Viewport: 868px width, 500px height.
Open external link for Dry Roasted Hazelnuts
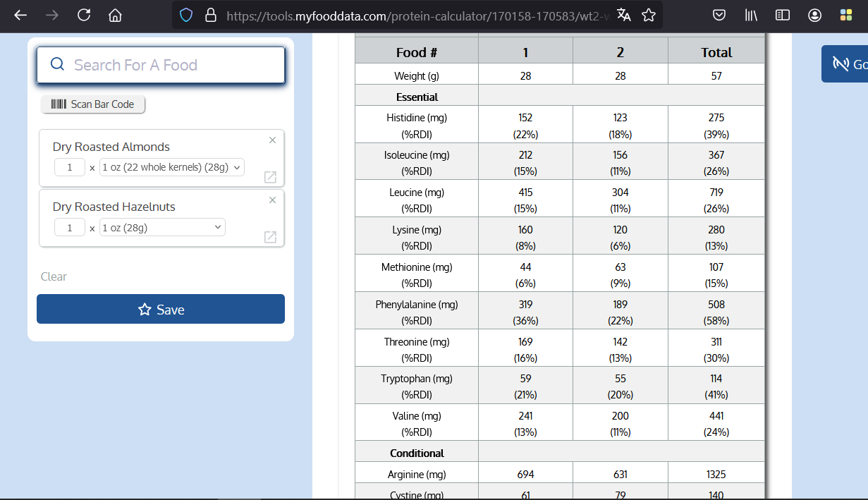point(270,237)
